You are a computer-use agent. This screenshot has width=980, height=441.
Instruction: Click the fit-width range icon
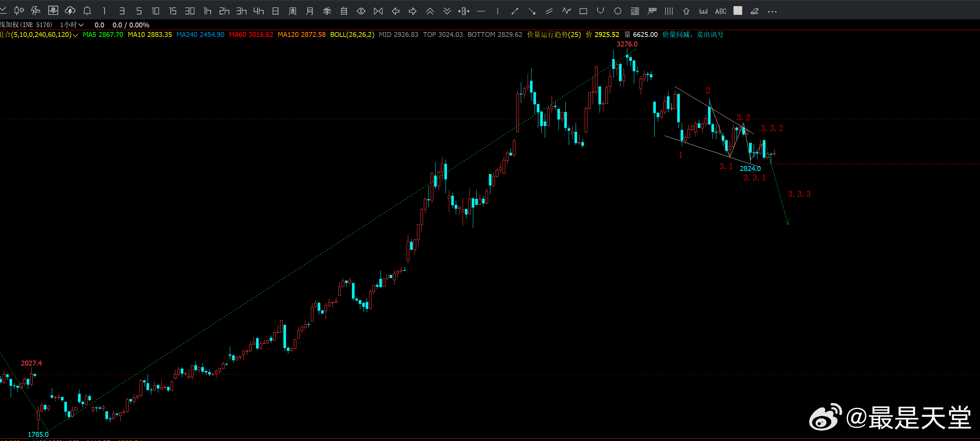pos(464,11)
